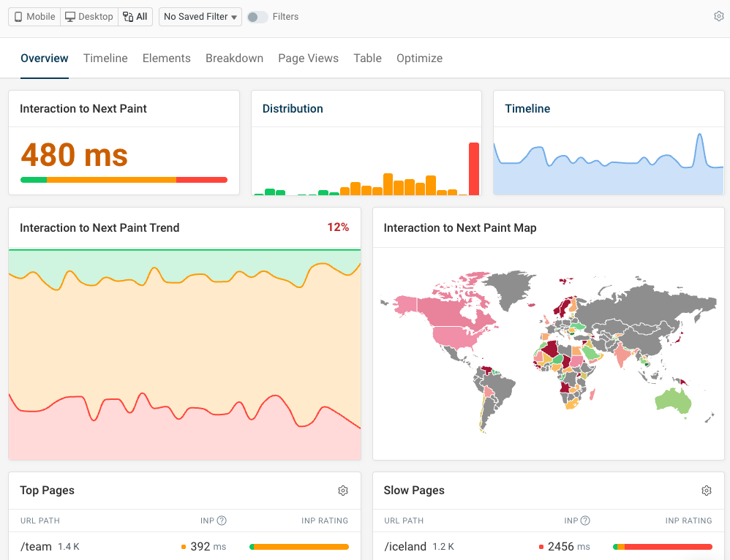
Task: Open Slow Pages settings gear
Action: pyautogui.click(x=707, y=491)
